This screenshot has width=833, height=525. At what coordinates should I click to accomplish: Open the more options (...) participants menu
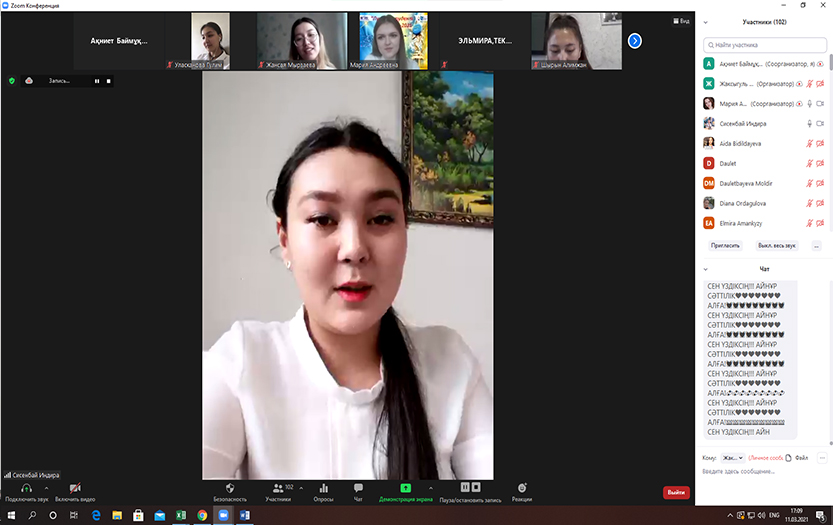[816, 245]
